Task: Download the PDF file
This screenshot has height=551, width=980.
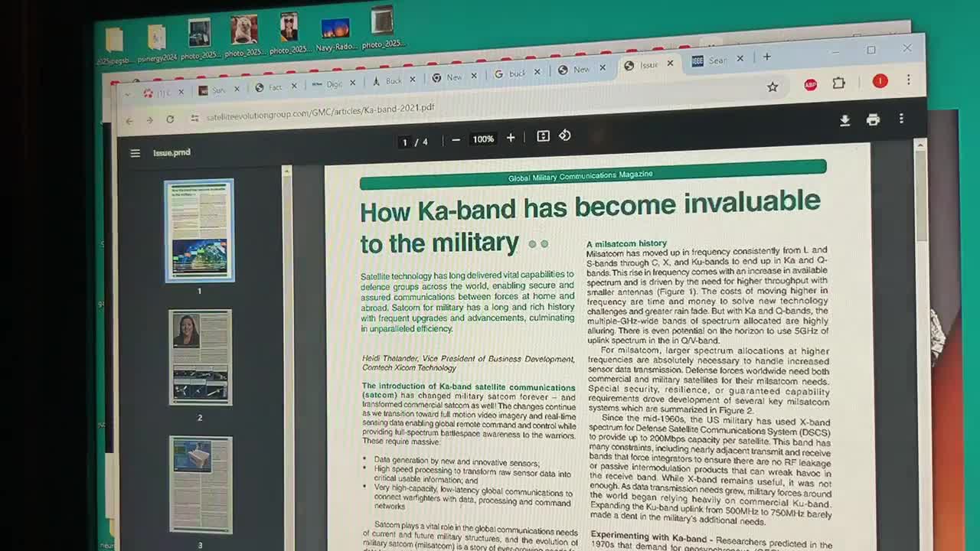Action: point(844,121)
